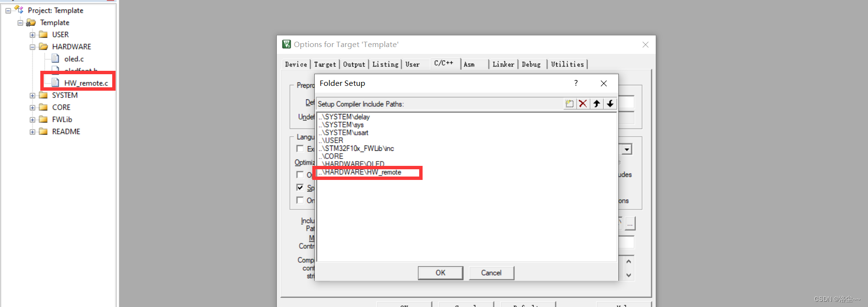Click the help question mark in Folder Setup

576,83
